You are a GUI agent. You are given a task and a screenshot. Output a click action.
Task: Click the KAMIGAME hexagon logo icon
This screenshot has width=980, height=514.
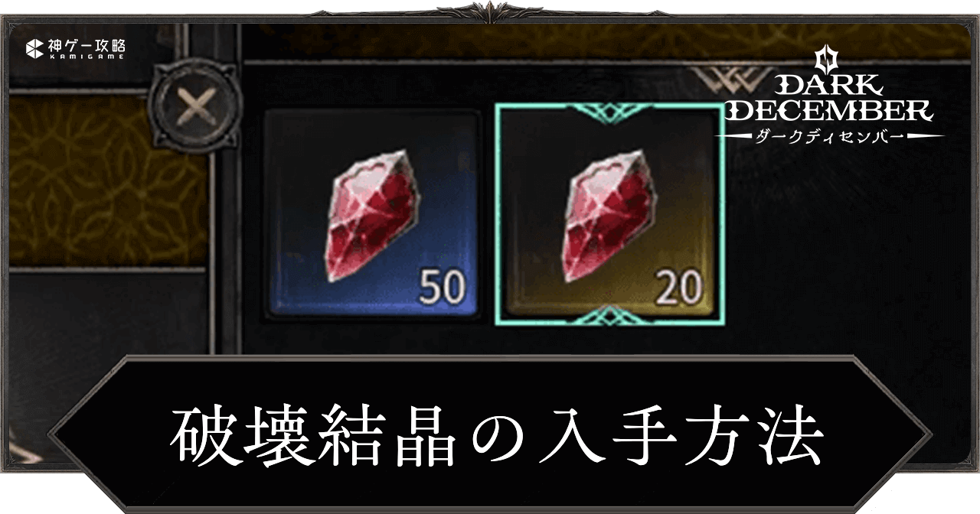(x=34, y=48)
